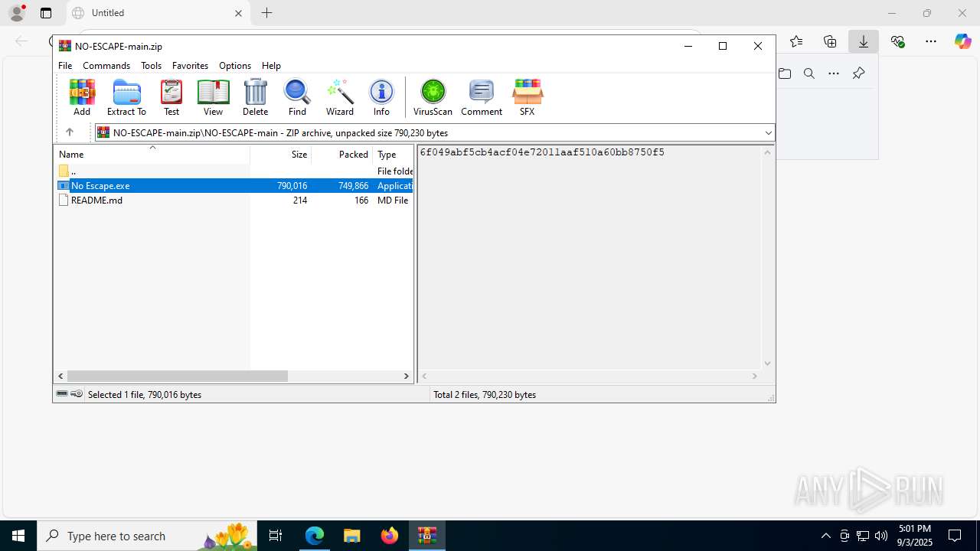Screen dimensions: 980x551
Task: Open the Favorites menu
Action: click(190, 66)
